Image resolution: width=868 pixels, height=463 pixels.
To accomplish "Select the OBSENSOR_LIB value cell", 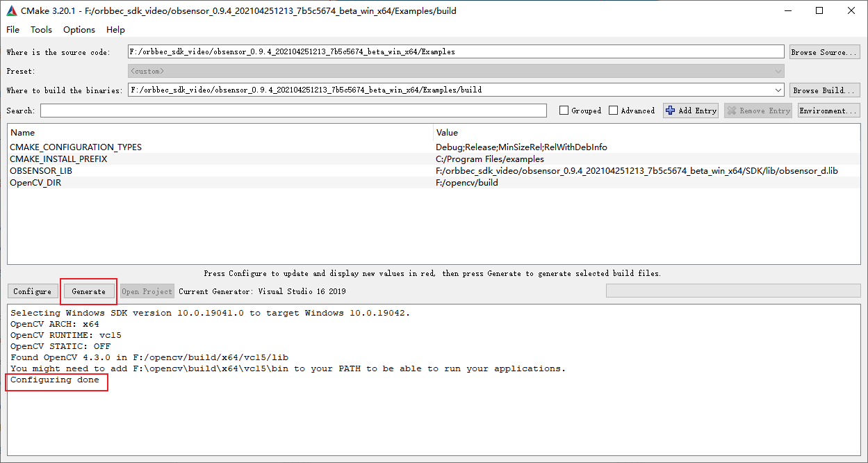I will (x=636, y=171).
